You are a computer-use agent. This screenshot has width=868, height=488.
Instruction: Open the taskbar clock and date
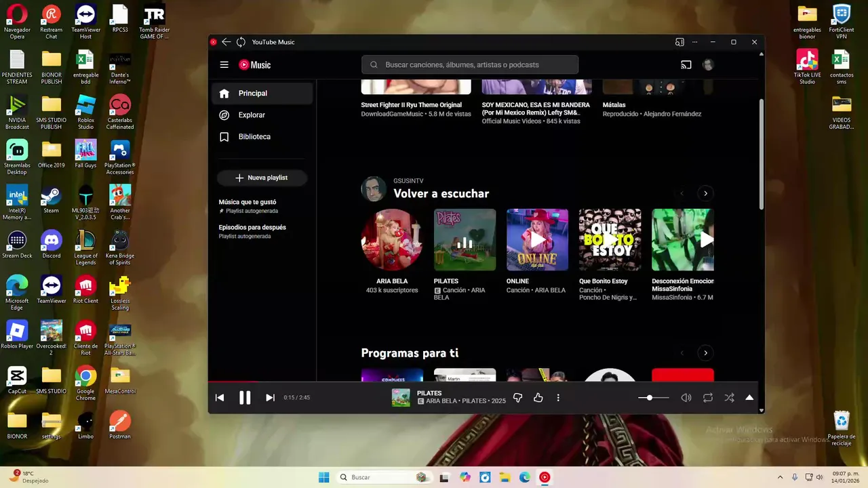(x=846, y=477)
